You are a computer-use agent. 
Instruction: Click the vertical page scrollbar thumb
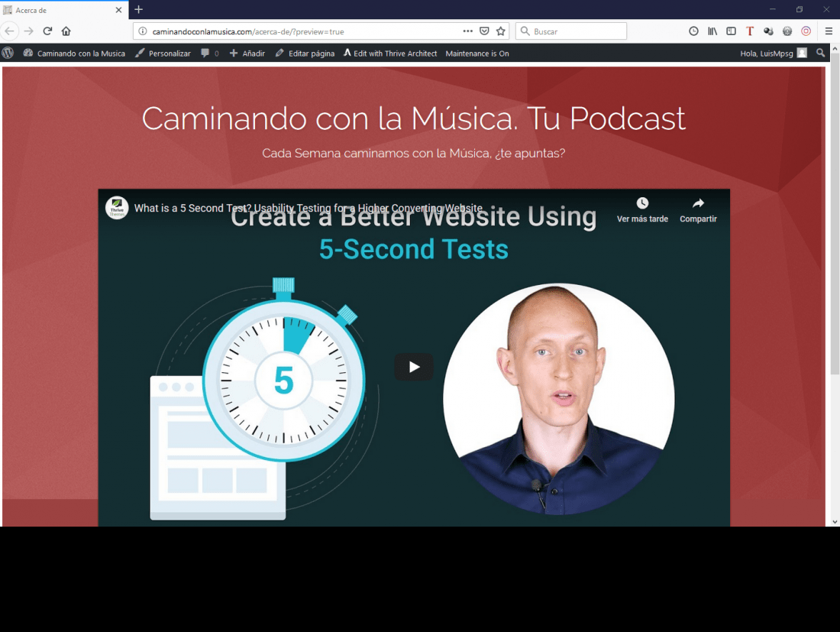click(835, 213)
